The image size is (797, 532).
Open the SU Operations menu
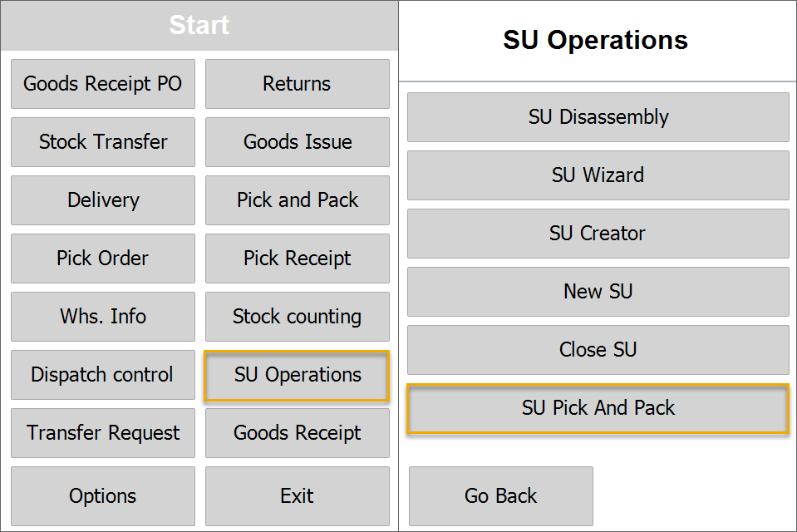[x=297, y=375]
